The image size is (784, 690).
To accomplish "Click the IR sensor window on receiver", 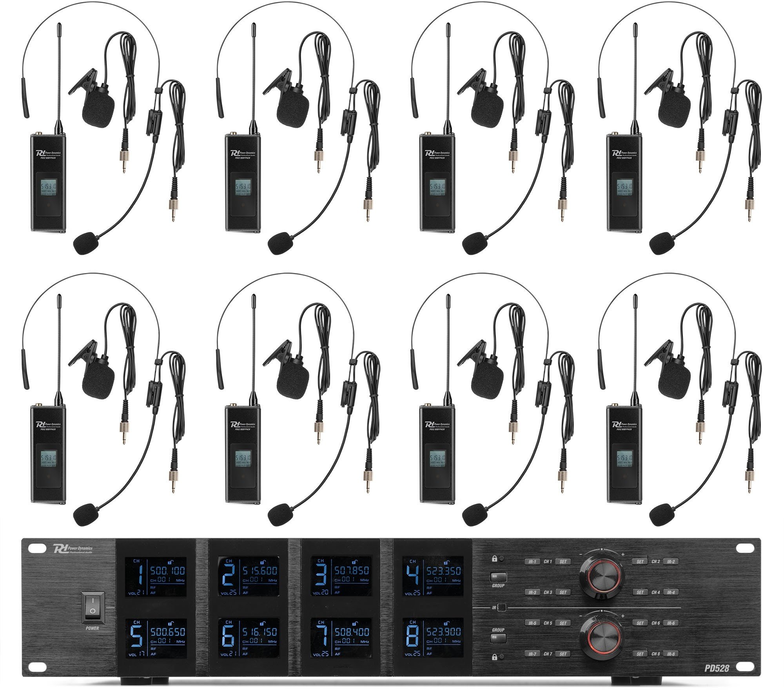I will pyautogui.click(x=501, y=608).
